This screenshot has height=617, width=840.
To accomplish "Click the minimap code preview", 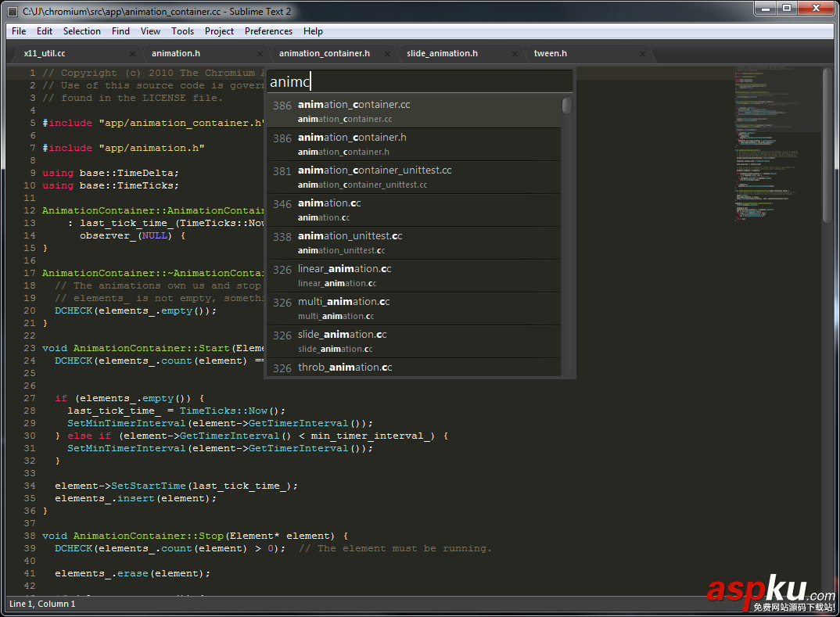I will coord(774,141).
